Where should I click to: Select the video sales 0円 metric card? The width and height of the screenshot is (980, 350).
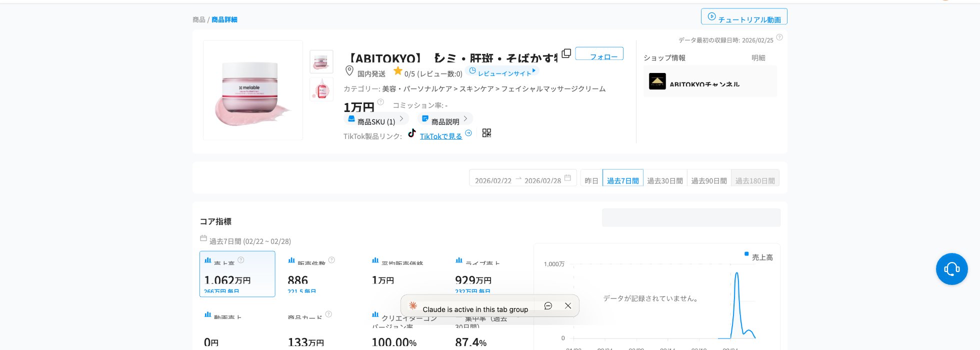click(237, 328)
